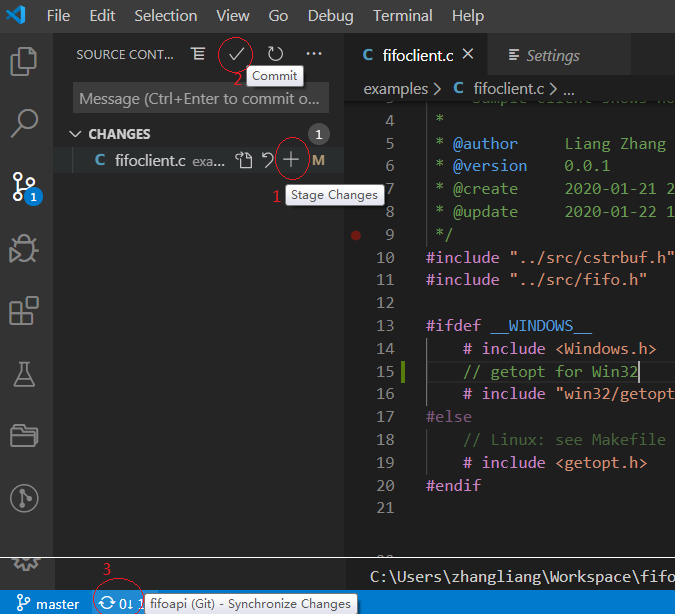Close the fifoclient.c editor tab
The width and height of the screenshot is (675, 614).
click(468, 54)
